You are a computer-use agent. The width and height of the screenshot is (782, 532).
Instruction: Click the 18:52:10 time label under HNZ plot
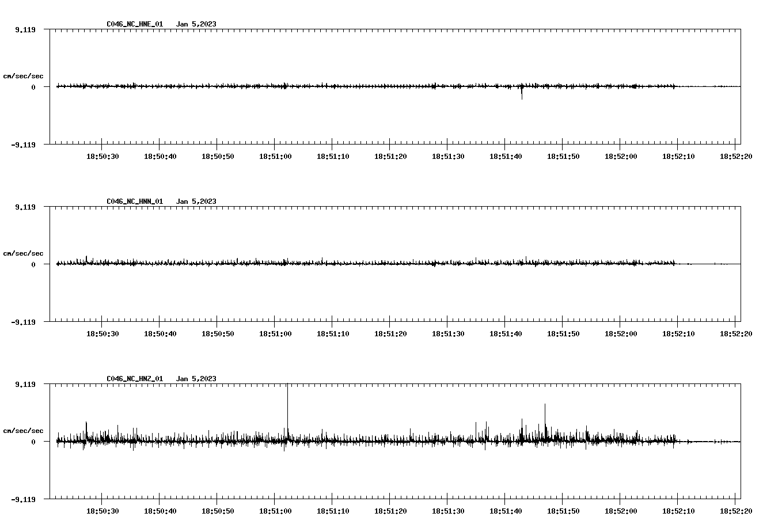(x=678, y=511)
